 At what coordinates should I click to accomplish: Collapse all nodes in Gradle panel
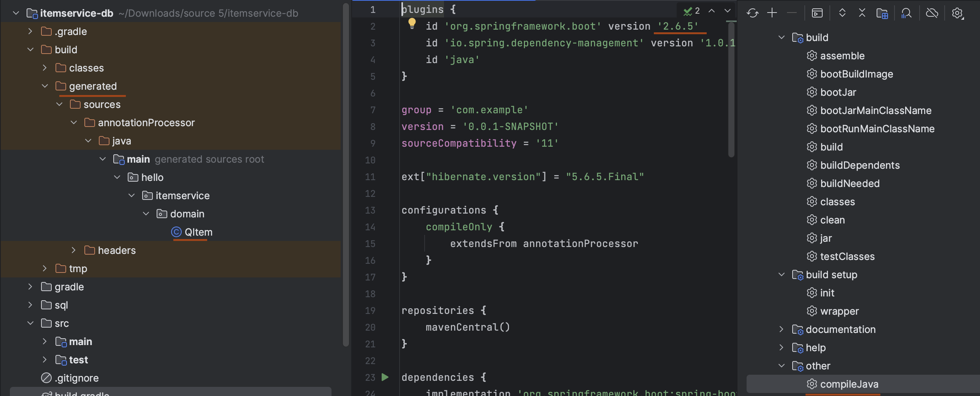point(862,13)
